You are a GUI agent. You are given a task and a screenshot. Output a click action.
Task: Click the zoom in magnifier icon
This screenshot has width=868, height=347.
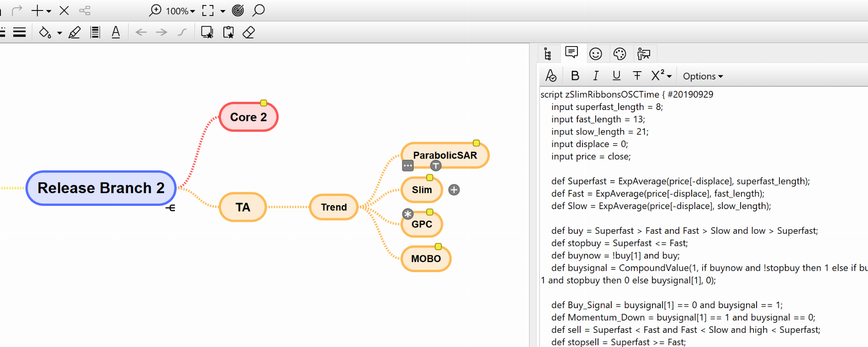pos(155,10)
